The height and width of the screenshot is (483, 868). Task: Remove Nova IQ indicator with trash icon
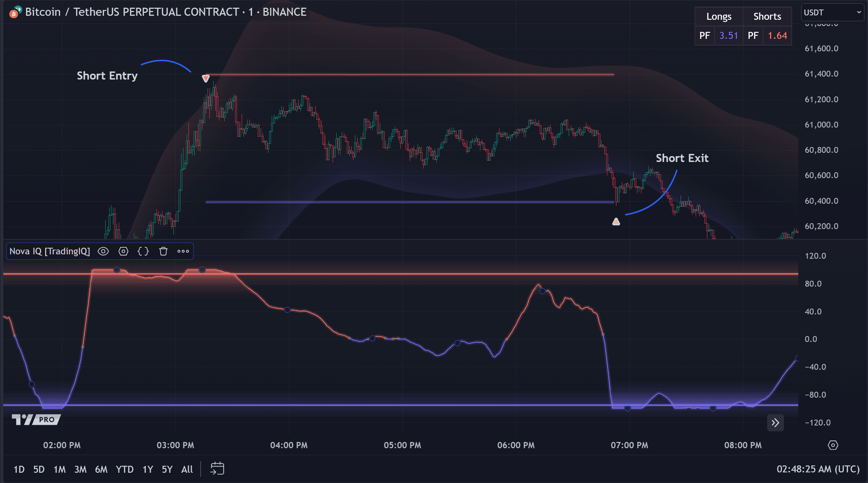pos(164,251)
